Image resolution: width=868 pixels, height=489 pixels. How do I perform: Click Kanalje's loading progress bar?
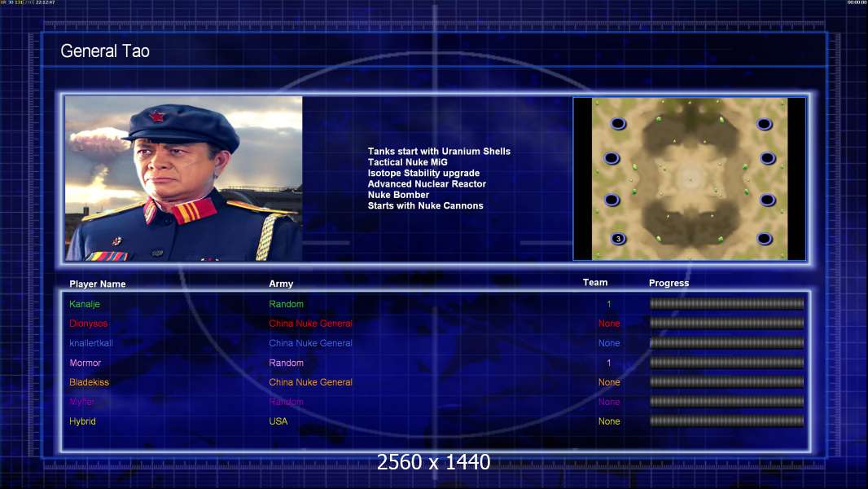pyautogui.click(x=727, y=303)
